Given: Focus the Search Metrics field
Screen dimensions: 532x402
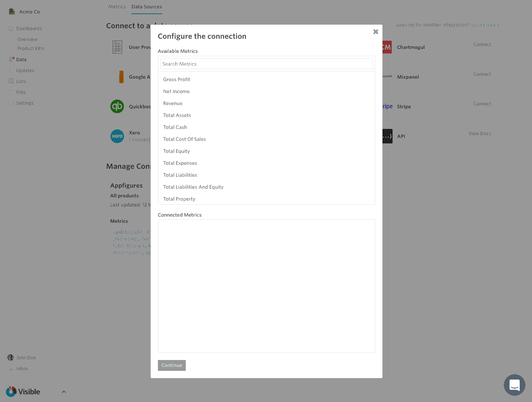Looking at the screenshot, I should pos(266,64).
